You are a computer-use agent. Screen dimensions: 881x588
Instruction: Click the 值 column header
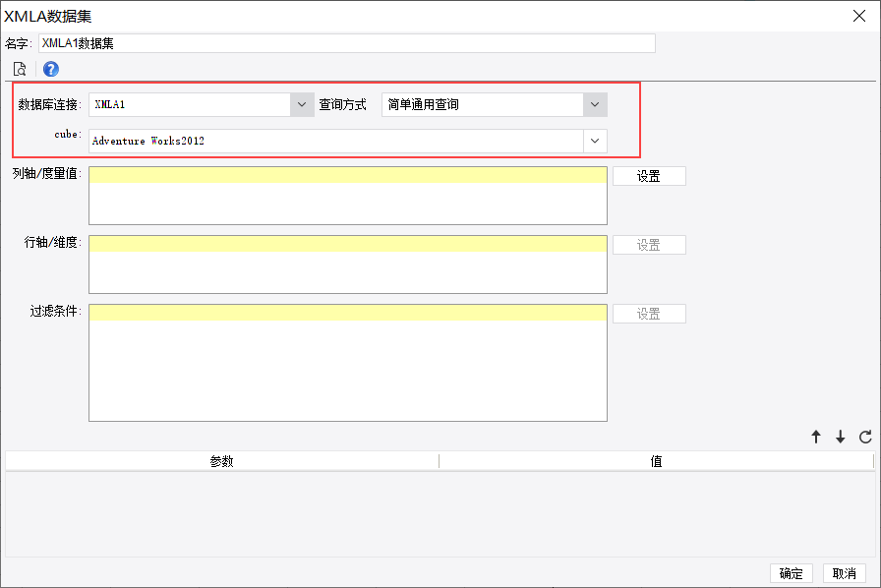[x=656, y=461]
